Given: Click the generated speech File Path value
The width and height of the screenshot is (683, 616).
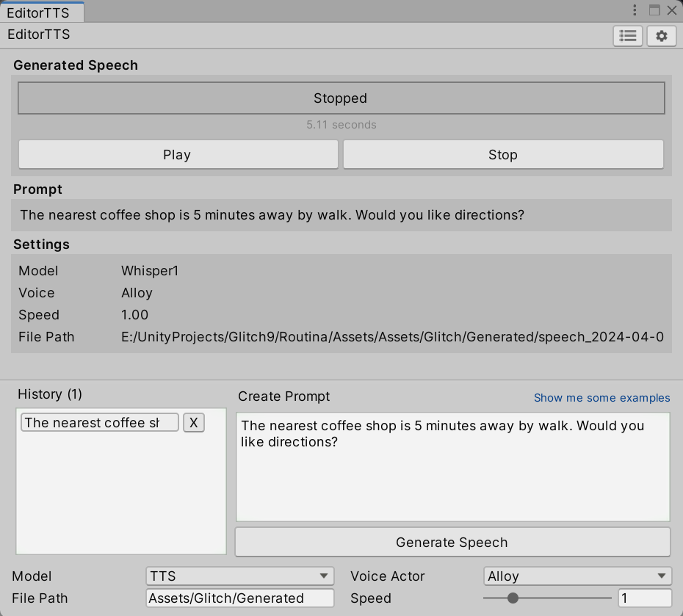Looking at the screenshot, I should click(392, 337).
